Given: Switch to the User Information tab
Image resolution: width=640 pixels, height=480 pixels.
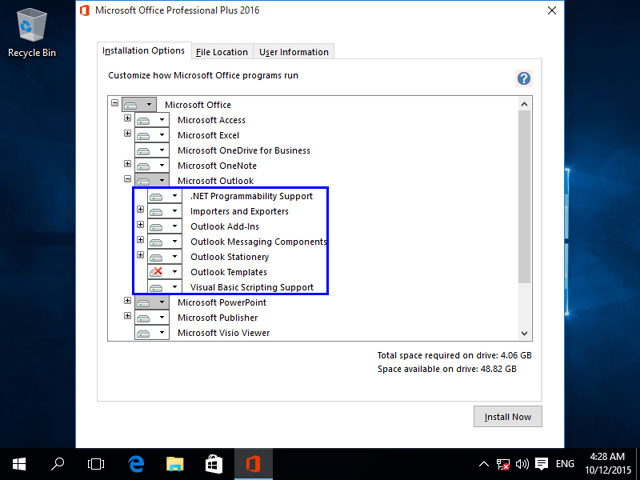Looking at the screenshot, I should coord(294,52).
